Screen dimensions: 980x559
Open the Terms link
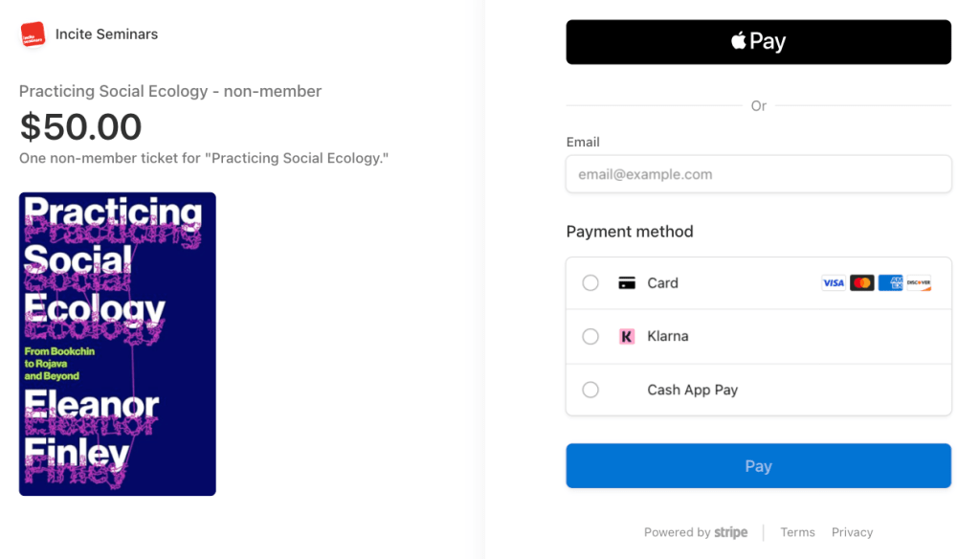[x=797, y=532]
